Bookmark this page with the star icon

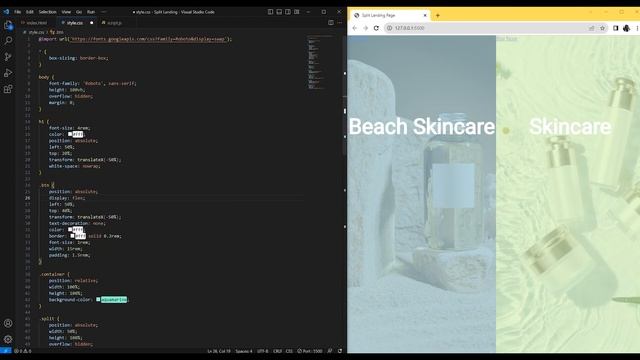click(602, 28)
